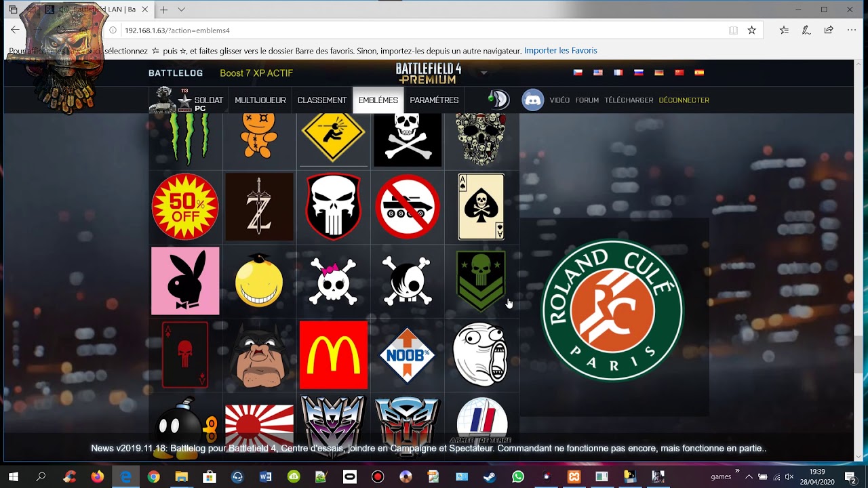868x488 pixels.
Task: Choose the Zelda sword Z emblem
Action: [259, 207]
